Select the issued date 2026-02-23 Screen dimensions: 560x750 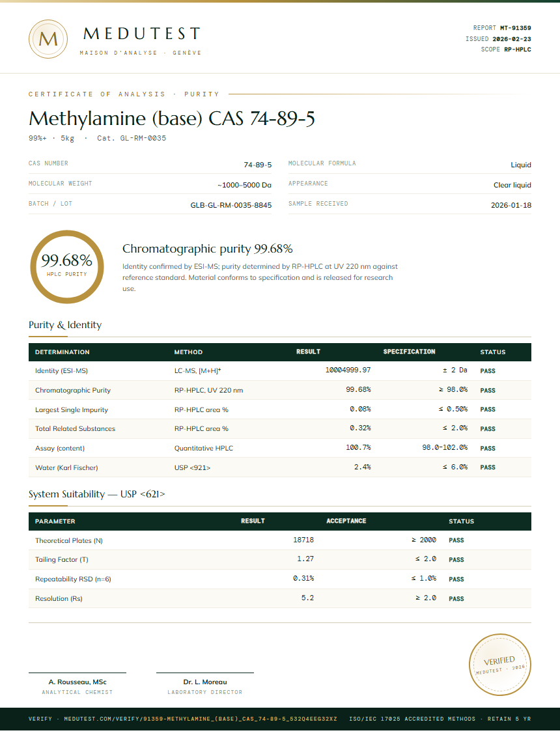(x=512, y=39)
